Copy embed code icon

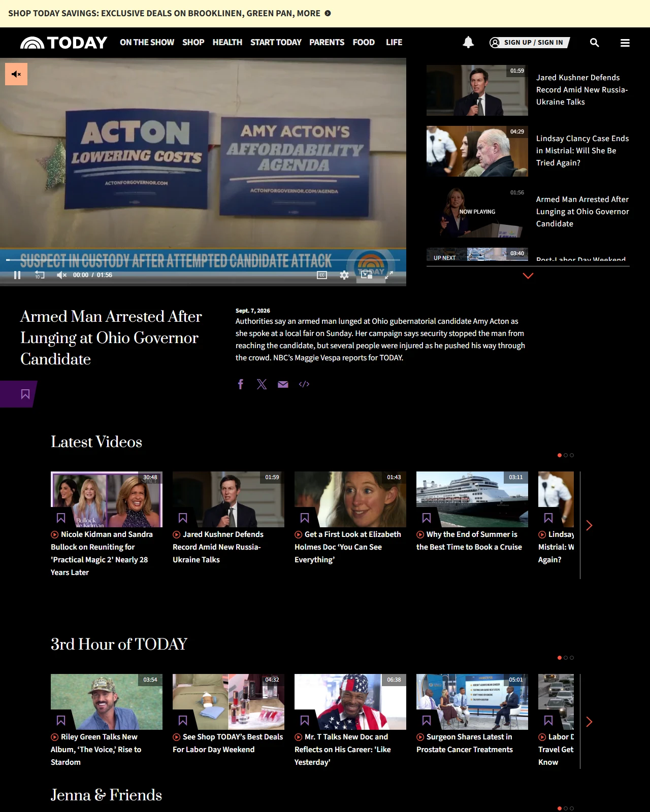[x=304, y=384]
